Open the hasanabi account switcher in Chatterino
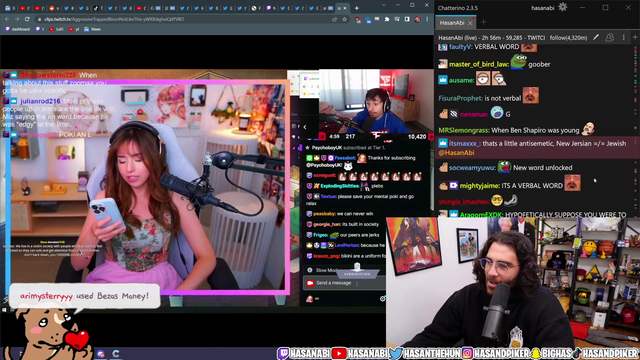The image size is (640, 360). click(542, 8)
